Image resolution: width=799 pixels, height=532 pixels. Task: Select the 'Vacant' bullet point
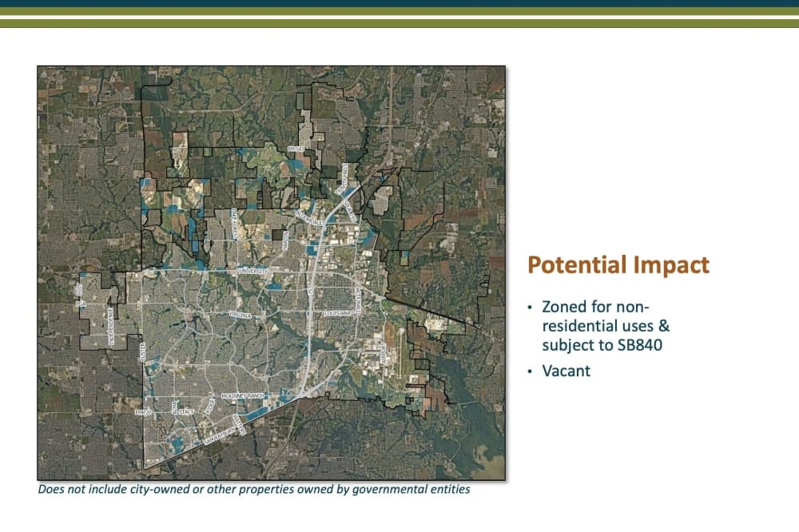tap(566, 371)
